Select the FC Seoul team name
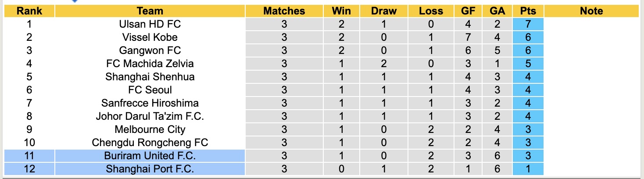 pyautogui.click(x=150, y=90)
